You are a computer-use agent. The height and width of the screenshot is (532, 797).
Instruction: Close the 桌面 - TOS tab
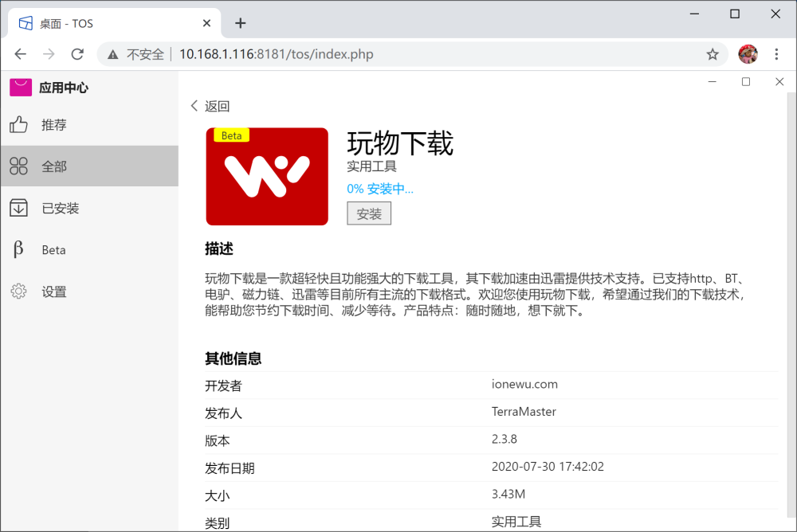click(x=206, y=23)
